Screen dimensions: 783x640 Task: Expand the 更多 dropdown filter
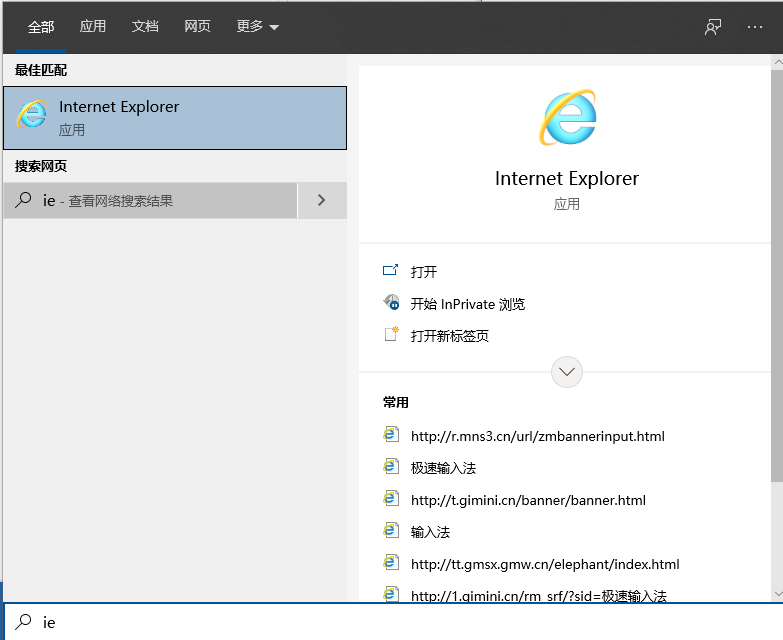click(x=257, y=27)
